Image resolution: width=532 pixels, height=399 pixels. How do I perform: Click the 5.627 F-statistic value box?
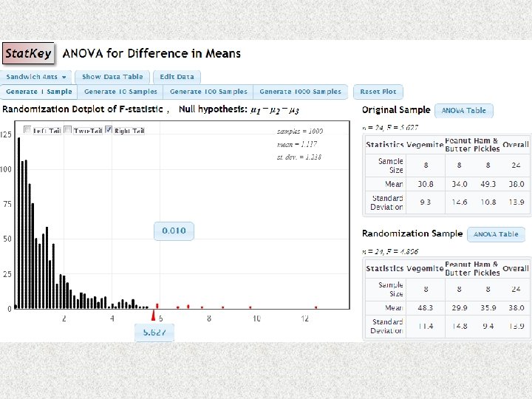pyautogui.click(x=154, y=332)
